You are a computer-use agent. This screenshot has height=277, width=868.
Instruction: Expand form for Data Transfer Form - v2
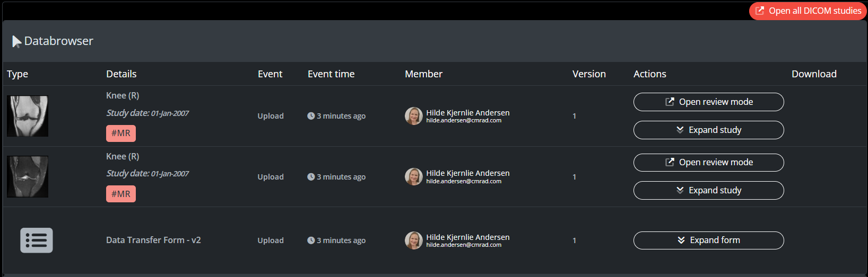(708, 240)
